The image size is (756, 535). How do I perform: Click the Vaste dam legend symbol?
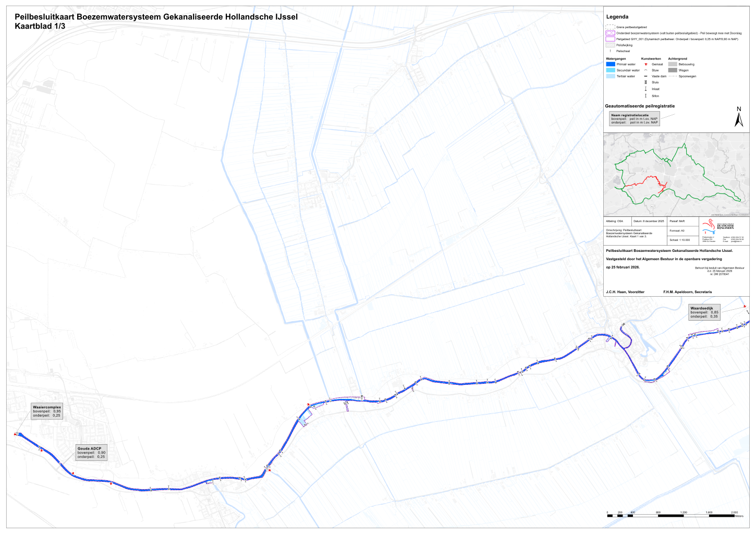[645, 76]
